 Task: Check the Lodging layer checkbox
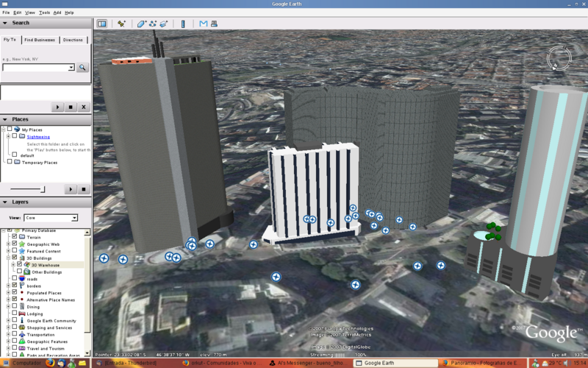click(14, 313)
